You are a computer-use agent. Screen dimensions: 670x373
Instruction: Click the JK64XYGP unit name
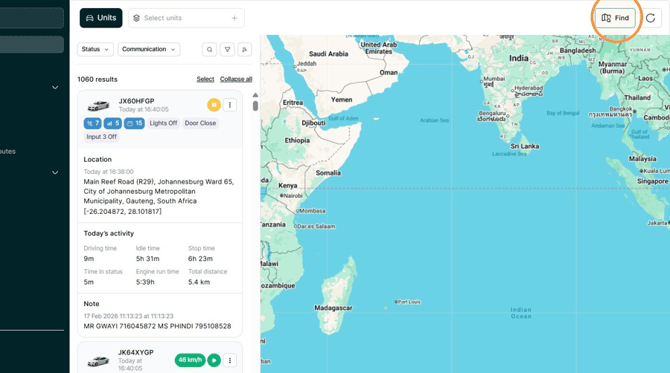(x=136, y=352)
